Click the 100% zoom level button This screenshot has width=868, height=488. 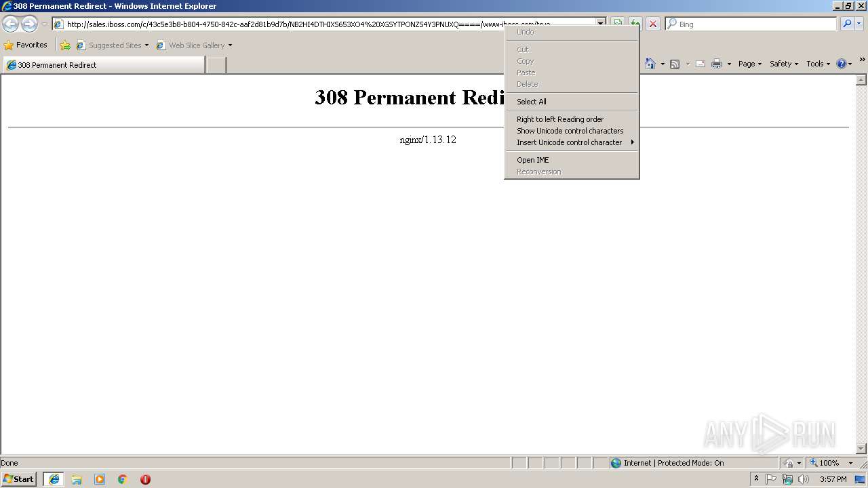pos(824,463)
